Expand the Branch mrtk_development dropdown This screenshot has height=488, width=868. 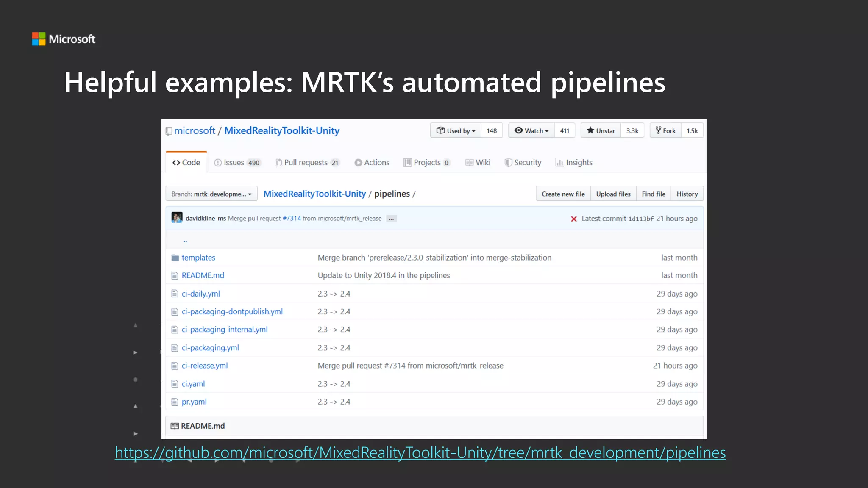[211, 194]
